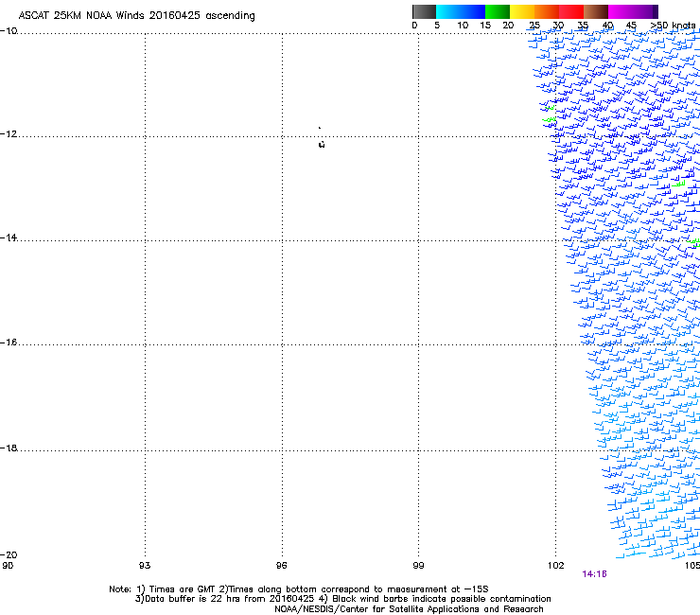Click the '-14' latitude axis label
This screenshot has height=615, width=700.
(9, 237)
